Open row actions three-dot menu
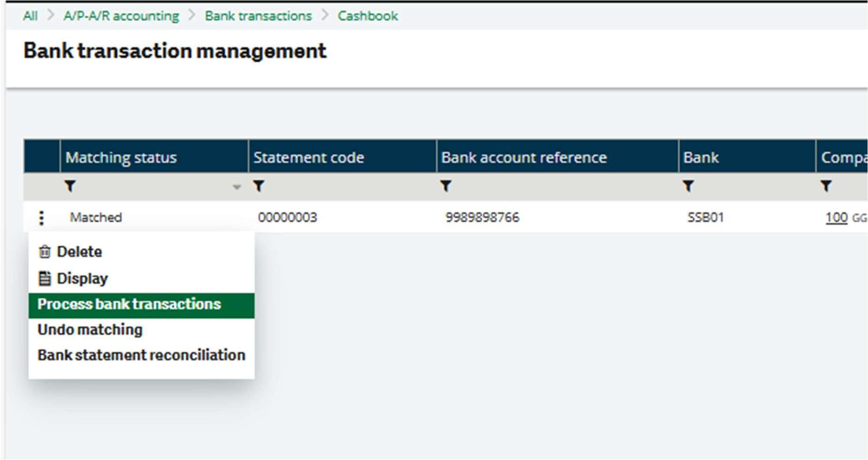 tap(42, 218)
